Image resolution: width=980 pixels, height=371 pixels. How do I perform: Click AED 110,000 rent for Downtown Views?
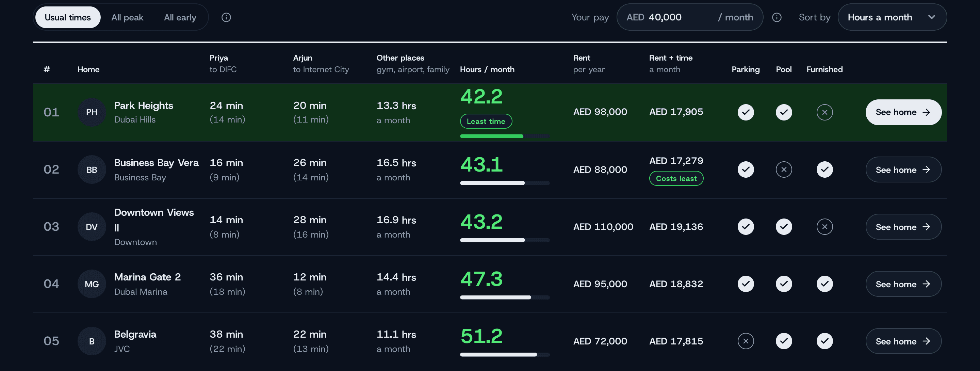[603, 227]
